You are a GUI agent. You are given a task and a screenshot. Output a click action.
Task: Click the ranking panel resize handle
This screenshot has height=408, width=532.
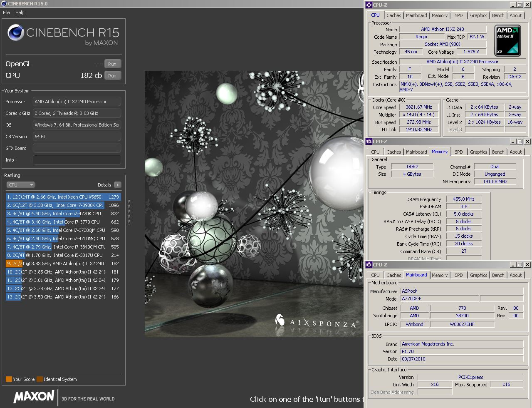tap(129, 212)
